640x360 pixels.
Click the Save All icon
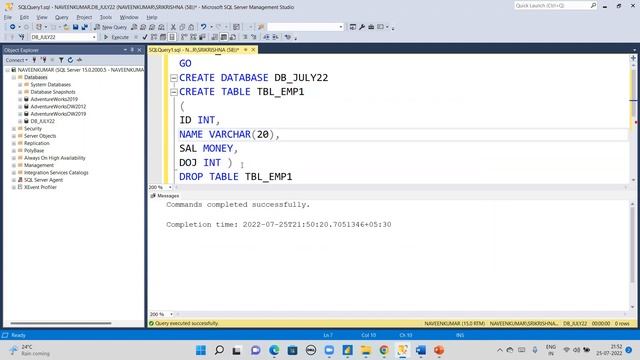84,27
